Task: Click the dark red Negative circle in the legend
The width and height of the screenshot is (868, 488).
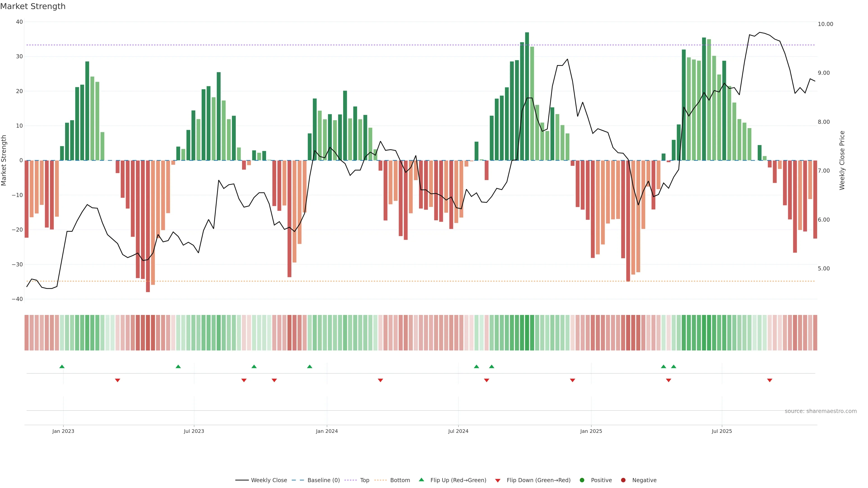Action: pyautogui.click(x=623, y=480)
